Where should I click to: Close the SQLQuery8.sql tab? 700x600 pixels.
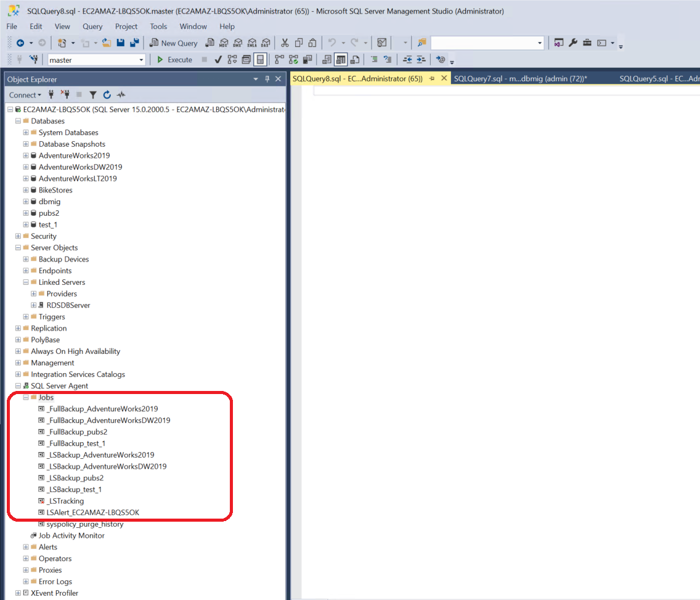444,78
